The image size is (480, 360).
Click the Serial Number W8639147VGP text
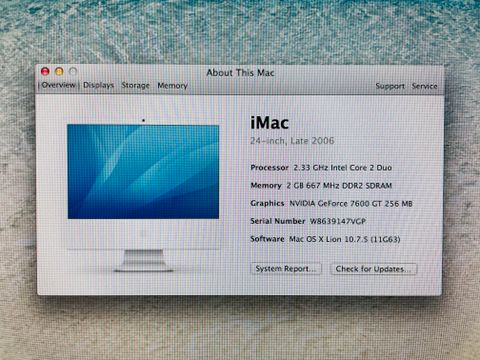[x=308, y=221]
